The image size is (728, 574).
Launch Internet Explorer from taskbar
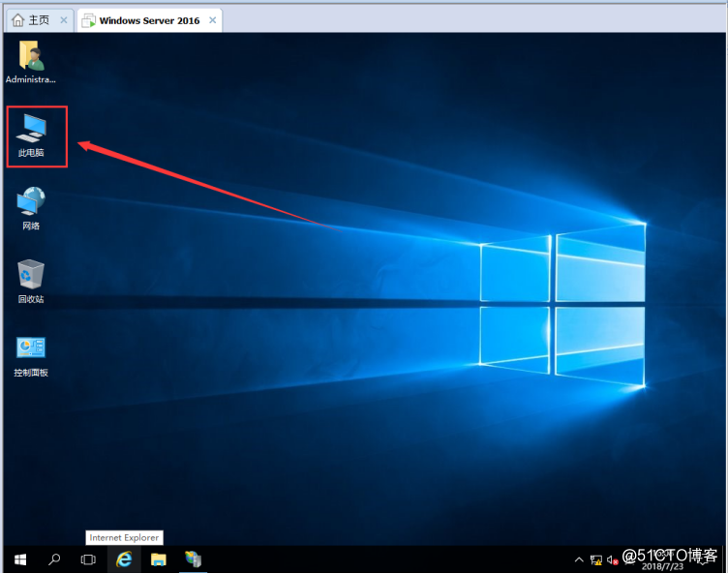point(124,559)
